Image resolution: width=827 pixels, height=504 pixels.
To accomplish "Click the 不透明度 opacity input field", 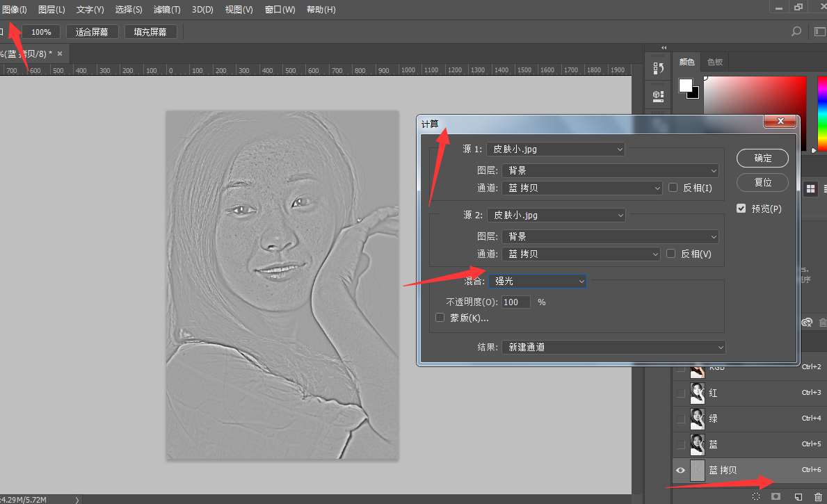I will (x=515, y=302).
